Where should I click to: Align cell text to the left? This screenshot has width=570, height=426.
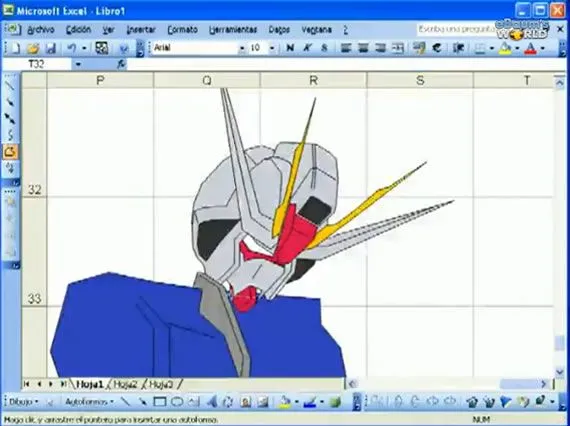pyautogui.click(x=346, y=48)
